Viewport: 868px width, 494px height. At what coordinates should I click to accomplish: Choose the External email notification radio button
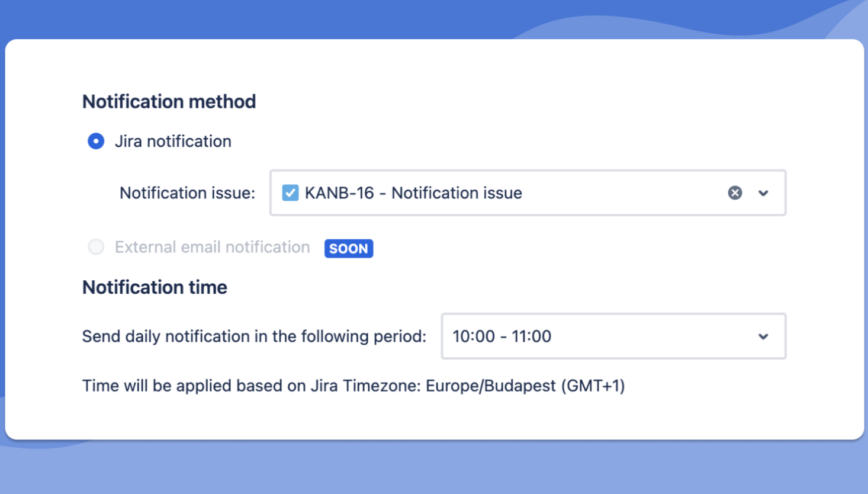pyautogui.click(x=96, y=247)
